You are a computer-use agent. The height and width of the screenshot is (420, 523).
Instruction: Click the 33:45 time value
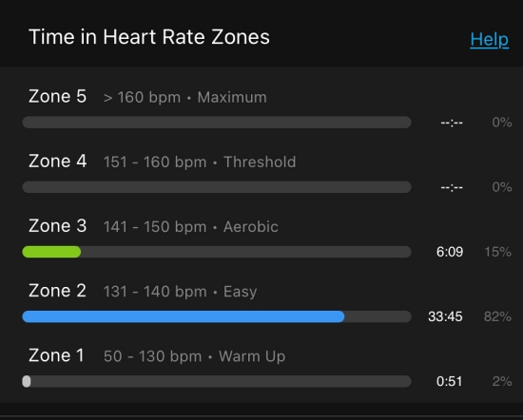pos(445,316)
